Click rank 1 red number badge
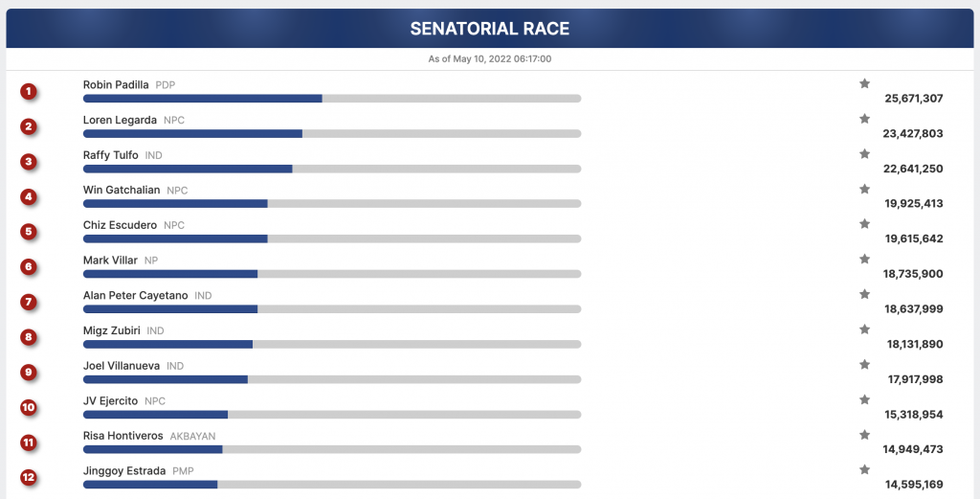 28,91
